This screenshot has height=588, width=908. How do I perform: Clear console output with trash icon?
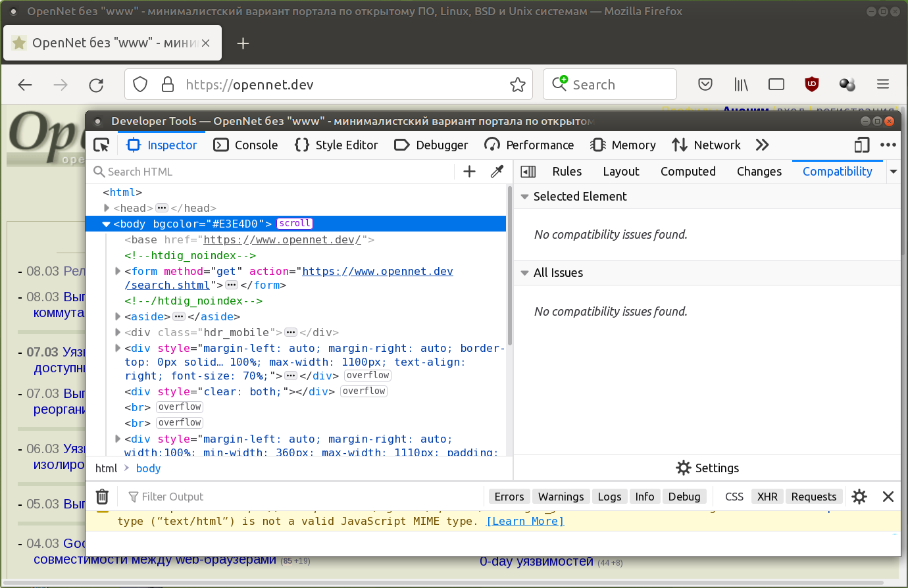point(102,497)
